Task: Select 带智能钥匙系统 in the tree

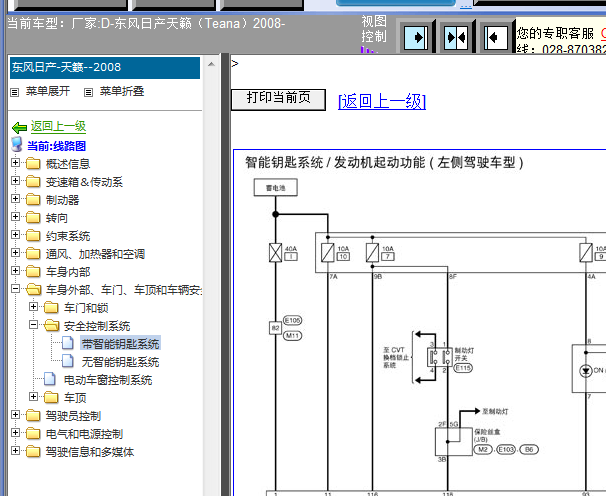Action: coord(120,344)
